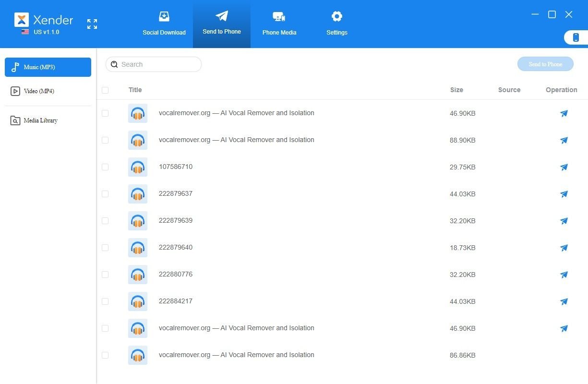Check the box for 222879639

[x=105, y=221]
